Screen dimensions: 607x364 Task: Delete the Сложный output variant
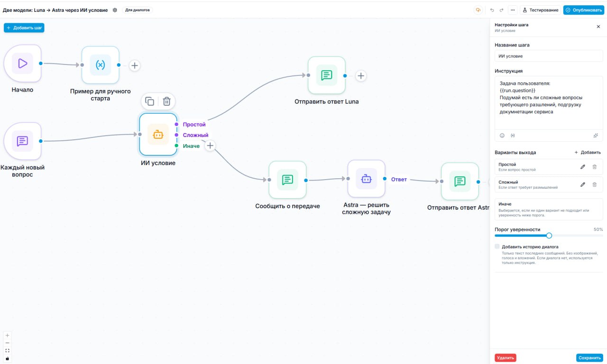point(594,184)
